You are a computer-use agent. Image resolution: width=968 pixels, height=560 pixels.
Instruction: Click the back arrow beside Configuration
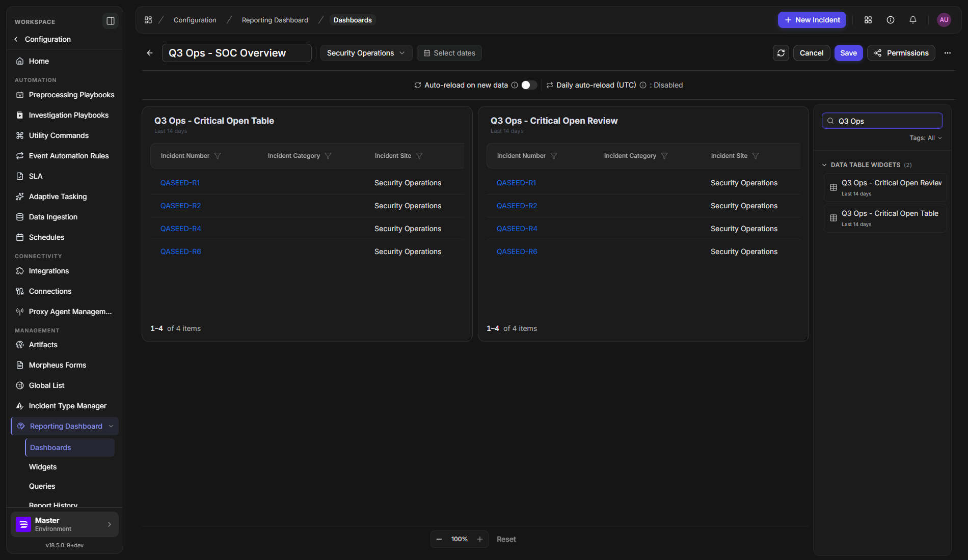(16, 39)
